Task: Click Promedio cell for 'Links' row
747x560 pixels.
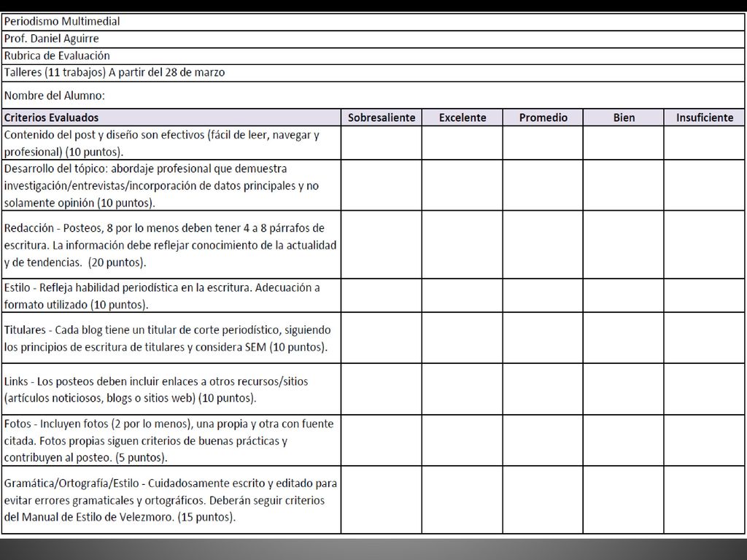Action: [543, 389]
